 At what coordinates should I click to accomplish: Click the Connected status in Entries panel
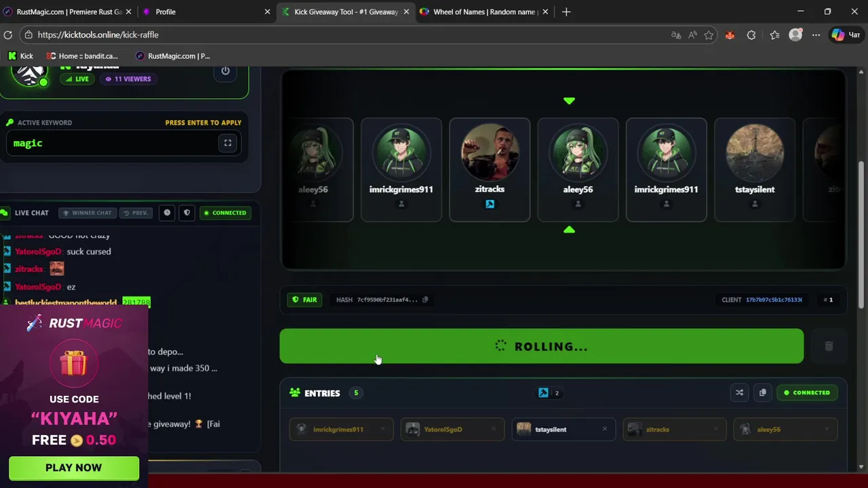807,392
